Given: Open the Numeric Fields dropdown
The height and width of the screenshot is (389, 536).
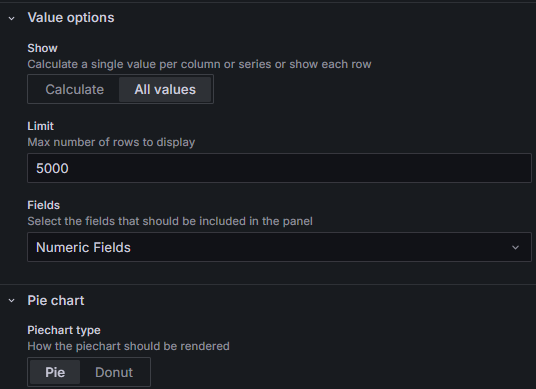Looking at the screenshot, I should pos(280,247).
